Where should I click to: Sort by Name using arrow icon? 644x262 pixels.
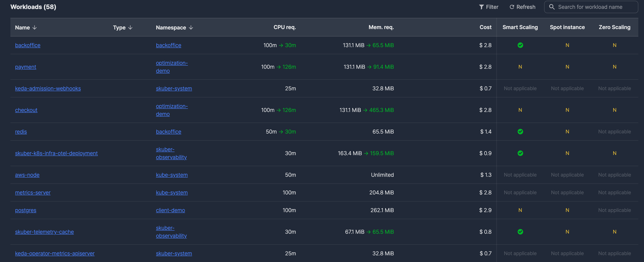(x=35, y=27)
